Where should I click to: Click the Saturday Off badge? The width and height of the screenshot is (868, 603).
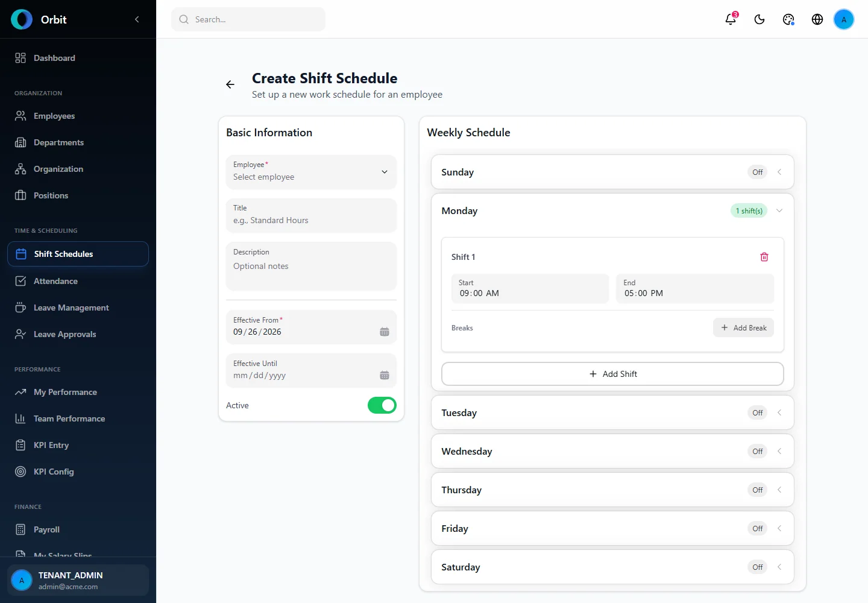coord(758,567)
